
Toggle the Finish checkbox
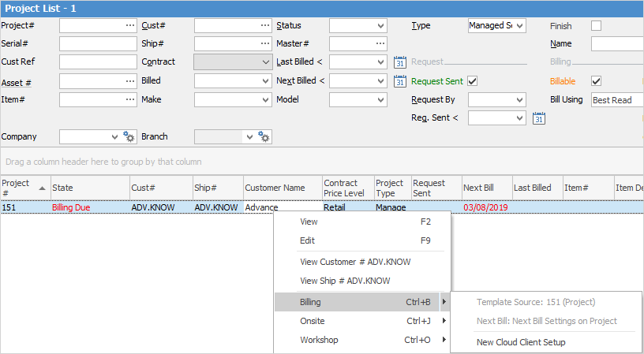(597, 25)
